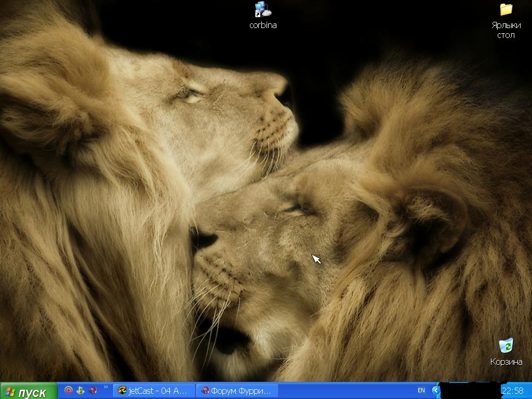This screenshot has width=532, height=399.
Task: Open the EN language indicator menu
Action: tap(421, 390)
